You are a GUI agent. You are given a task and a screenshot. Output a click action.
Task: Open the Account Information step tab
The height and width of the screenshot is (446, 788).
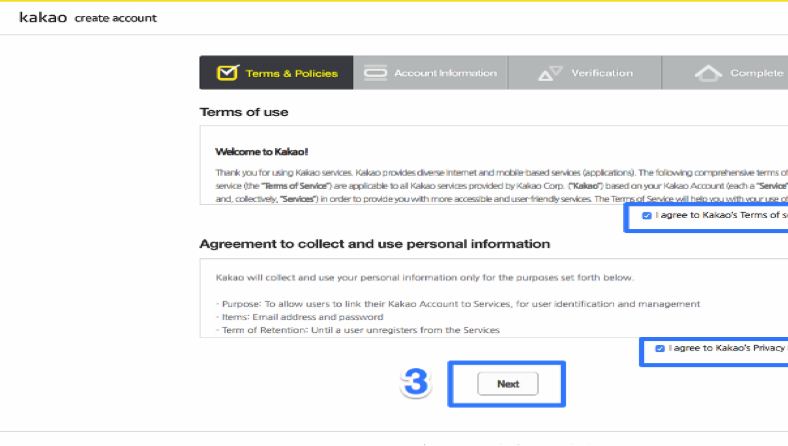[x=431, y=73]
